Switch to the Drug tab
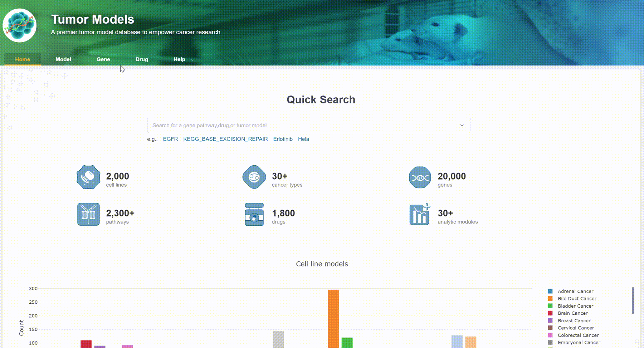 142,59
